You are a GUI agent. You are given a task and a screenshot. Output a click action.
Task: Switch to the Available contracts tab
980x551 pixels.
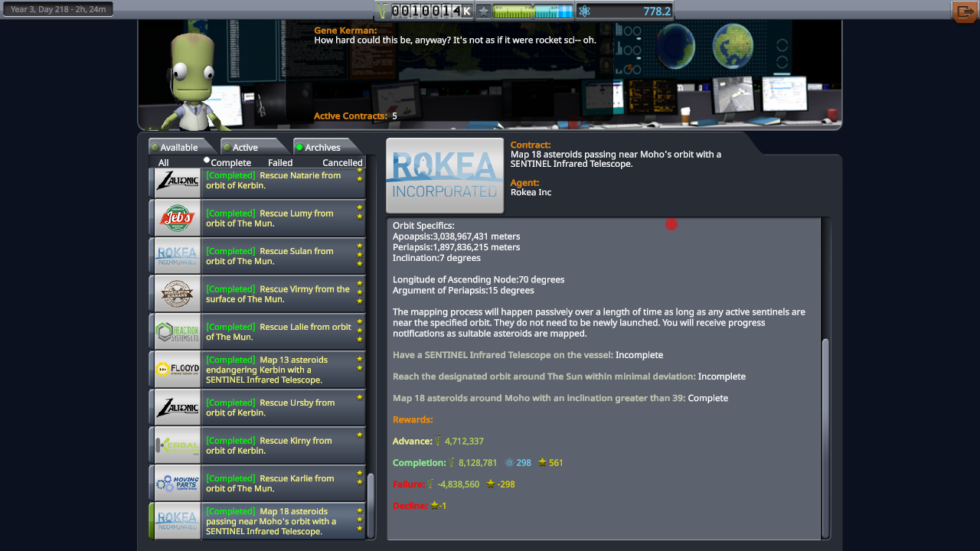pos(179,147)
